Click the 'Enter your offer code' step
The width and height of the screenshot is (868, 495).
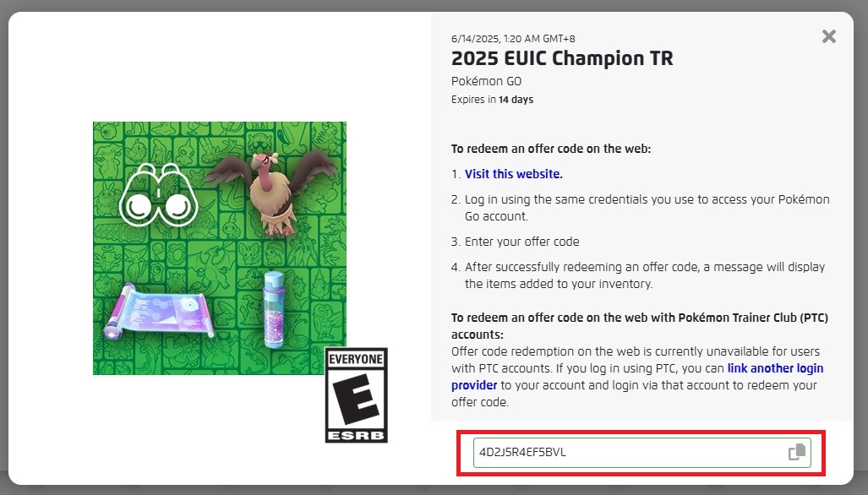tap(521, 242)
